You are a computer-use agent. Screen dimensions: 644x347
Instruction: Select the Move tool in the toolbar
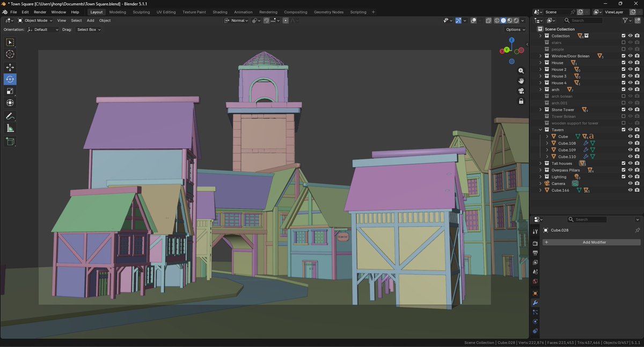click(x=10, y=67)
